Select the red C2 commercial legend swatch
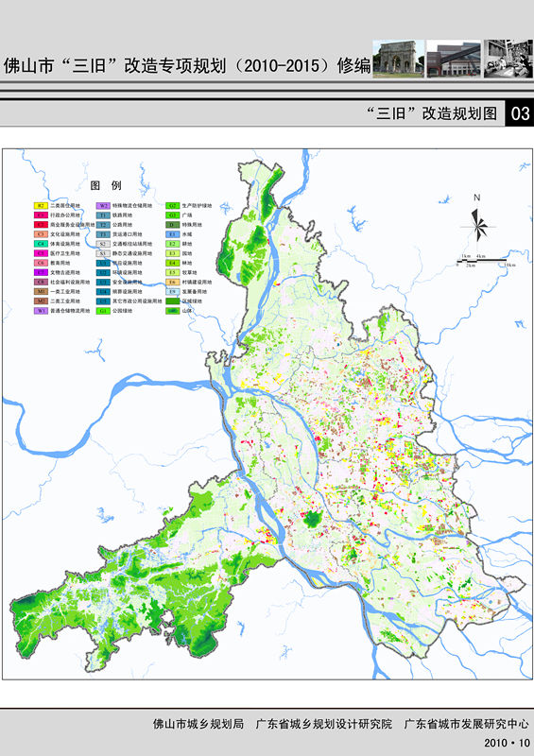The height and width of the screenshot is (756, 534). [41, 225]
